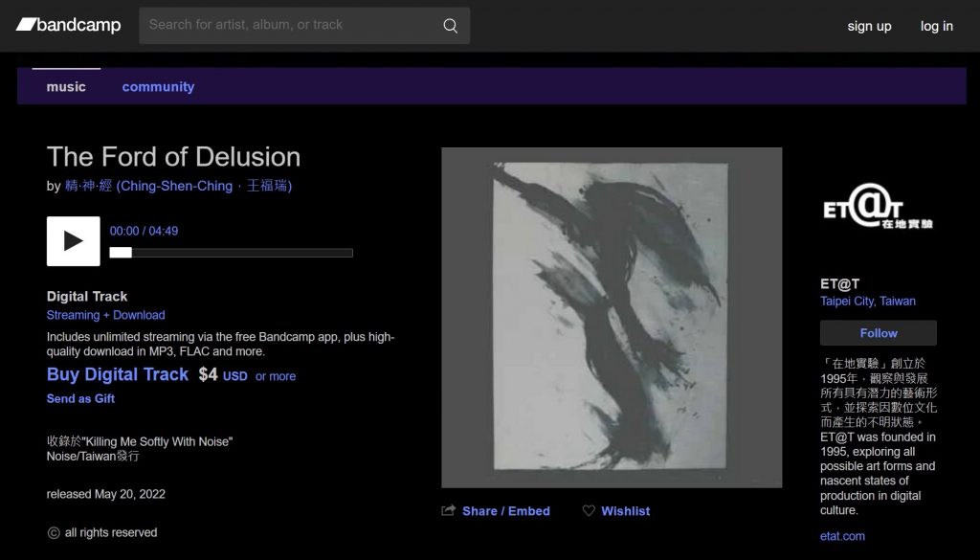
Task: Click log in in the header
Action: coord(936,26)
